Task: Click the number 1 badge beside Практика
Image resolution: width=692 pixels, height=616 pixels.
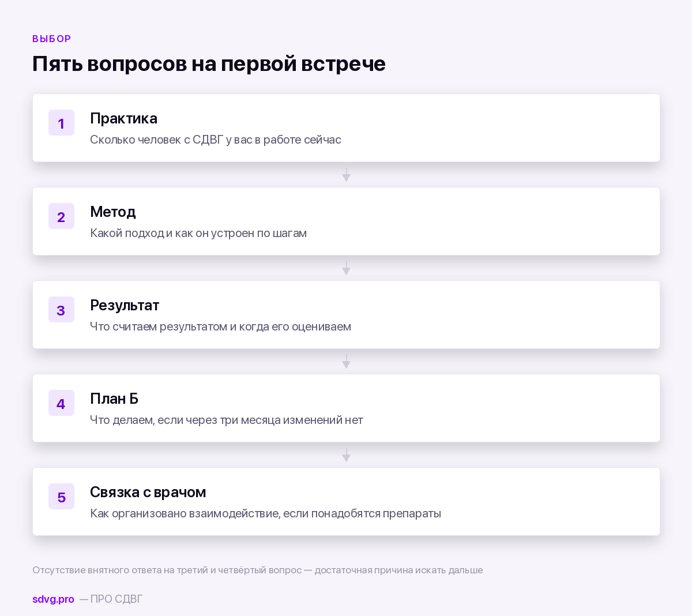Action: tap(61, 123)
